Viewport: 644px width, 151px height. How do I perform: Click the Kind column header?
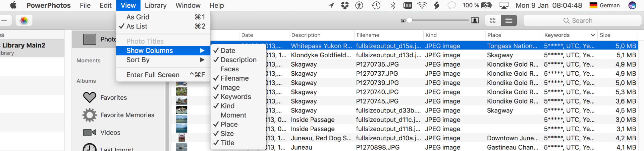click(454, 35)
